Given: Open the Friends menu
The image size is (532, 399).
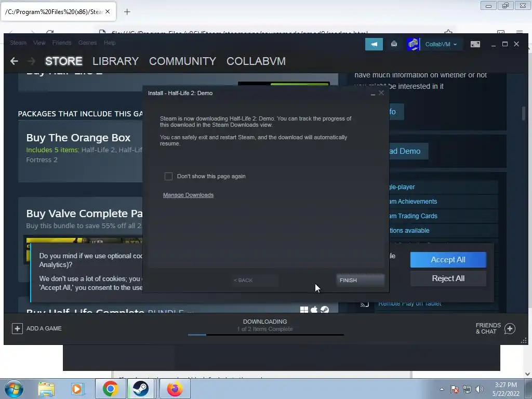Looking at the screenshot, I should (62, 43).
